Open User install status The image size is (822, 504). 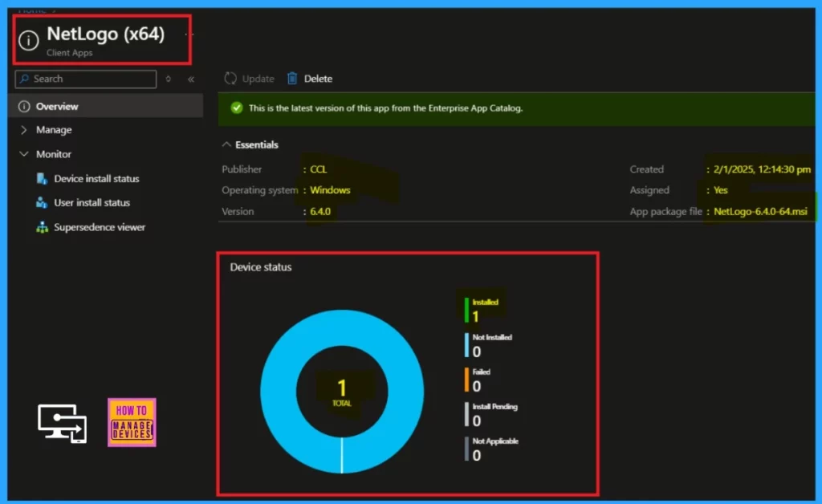click(92, 203)
